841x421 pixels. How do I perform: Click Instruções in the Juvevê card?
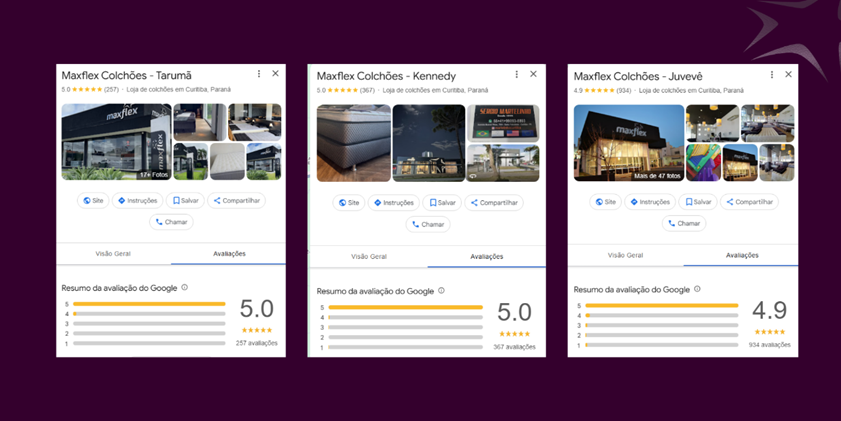(650, 202)
